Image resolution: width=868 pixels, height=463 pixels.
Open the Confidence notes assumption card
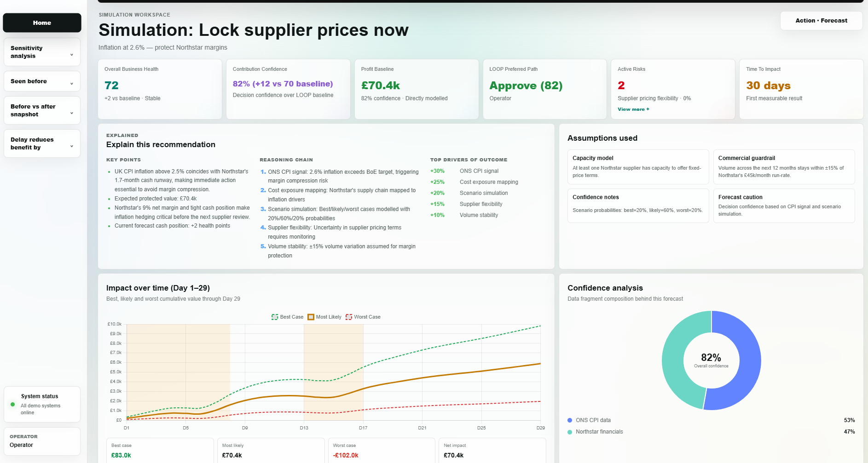point(638,206)
